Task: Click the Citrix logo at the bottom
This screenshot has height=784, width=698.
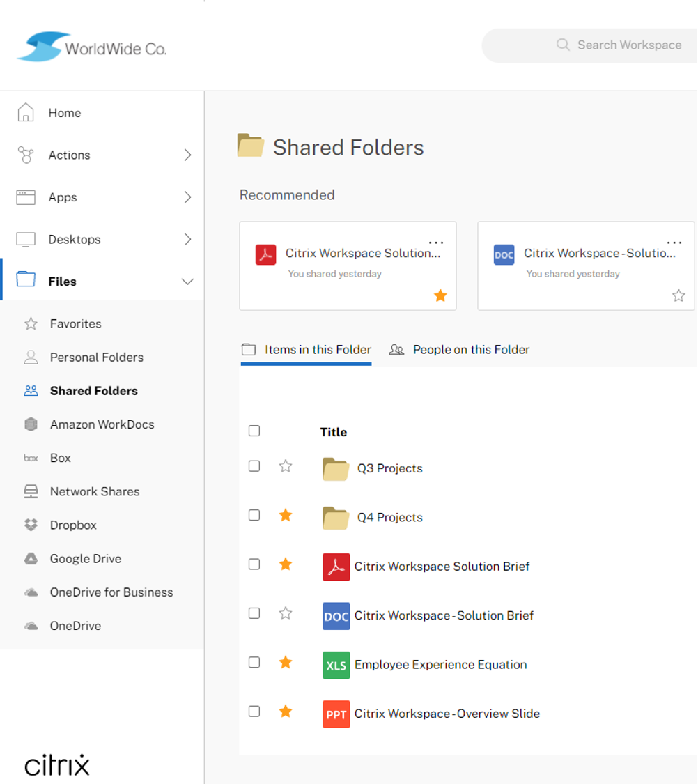Action: pos(57,765)
